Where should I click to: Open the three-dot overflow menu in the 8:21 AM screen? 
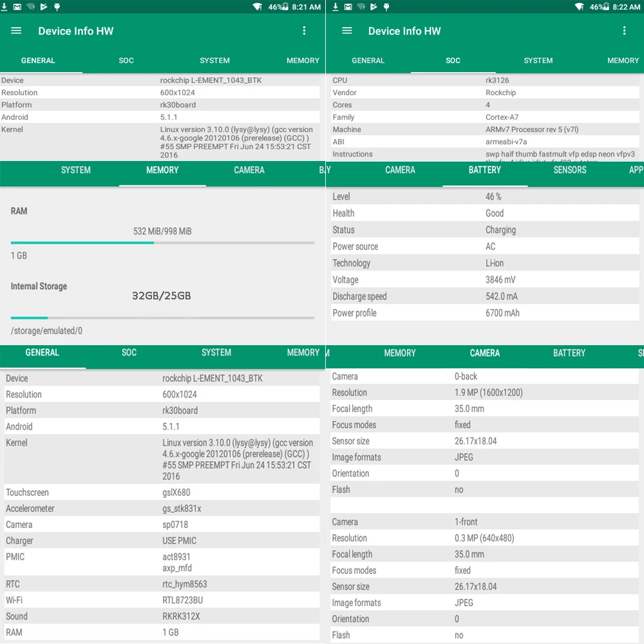coord(304,31)
